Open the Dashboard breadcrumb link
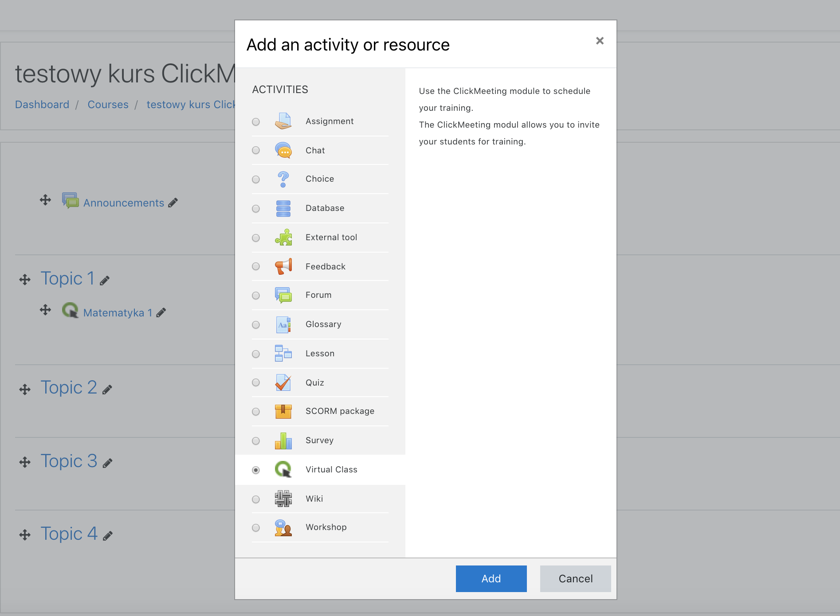 [42, 105]
